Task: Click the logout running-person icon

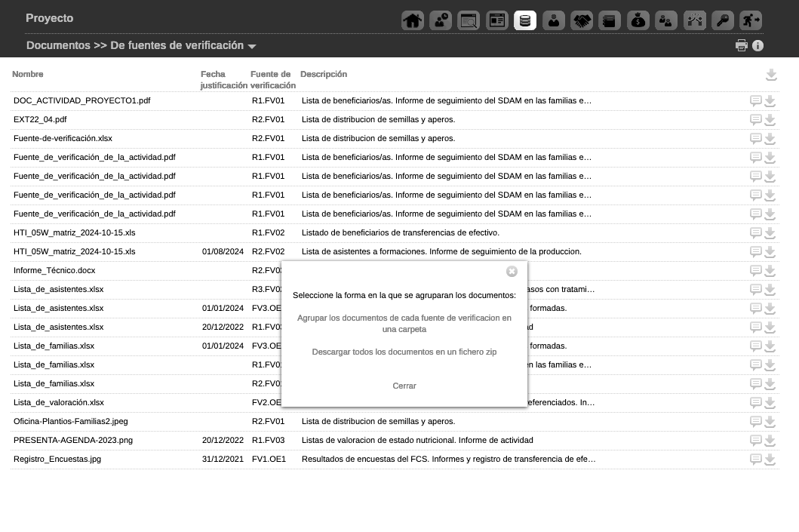Action: pyautogui.click(x=750, y=20)
